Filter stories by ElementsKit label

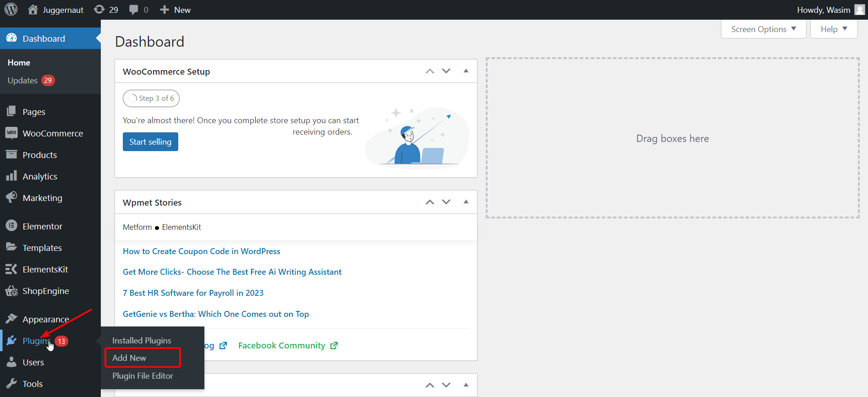181,227
